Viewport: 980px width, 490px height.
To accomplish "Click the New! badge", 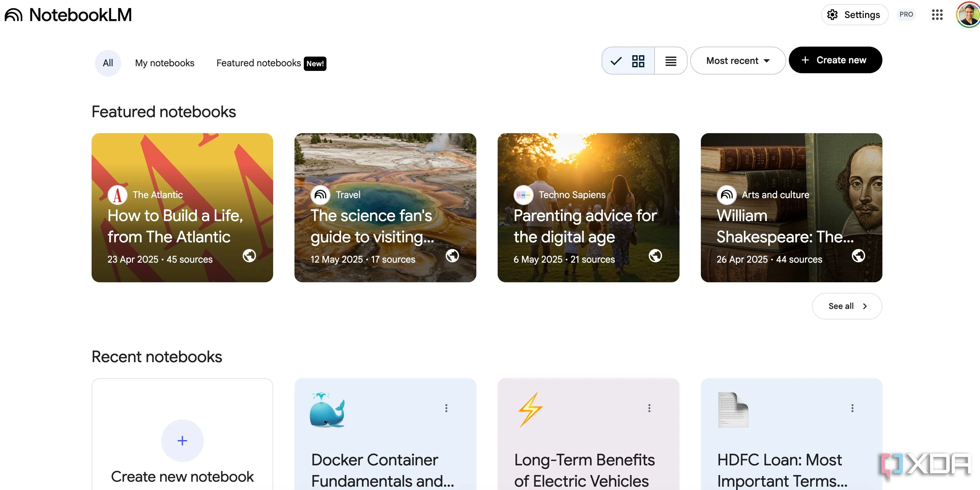I will point(315,64).
